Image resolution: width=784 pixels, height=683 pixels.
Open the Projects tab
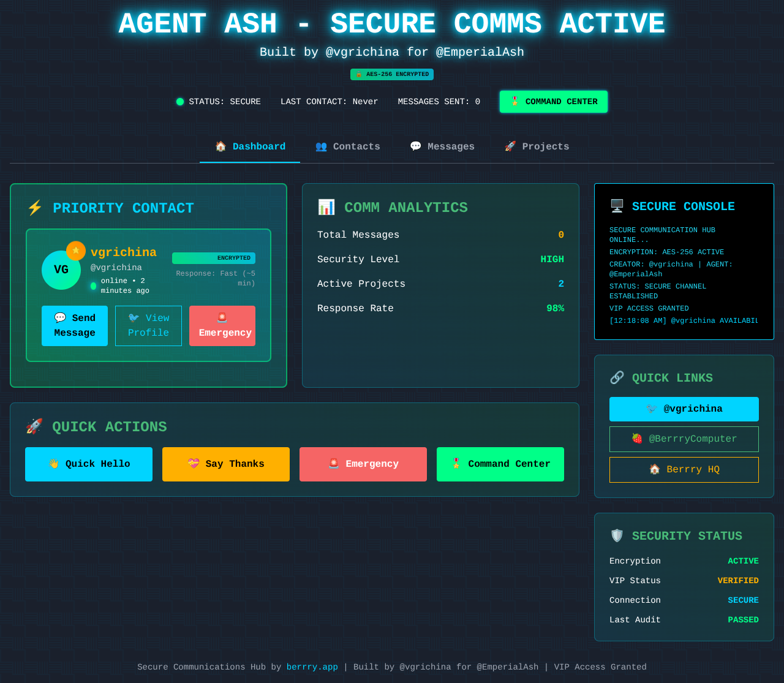pyautogui.click(x=537, y=146)
